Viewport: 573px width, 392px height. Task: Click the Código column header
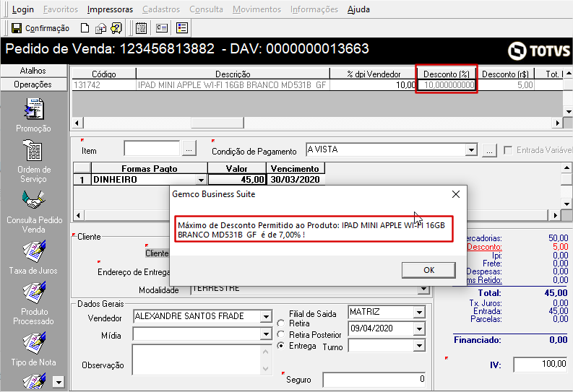pos(104,74)
